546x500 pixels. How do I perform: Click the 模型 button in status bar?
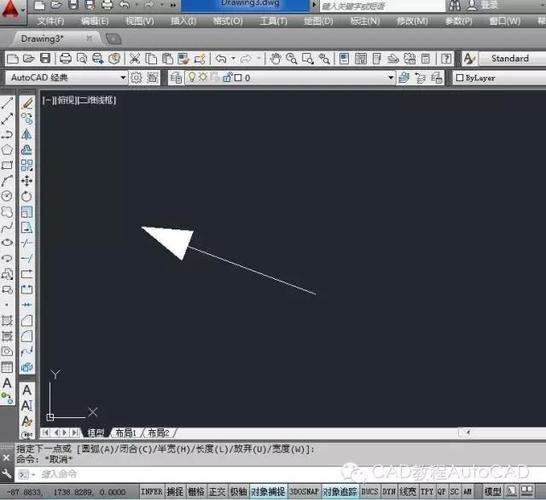493,492
